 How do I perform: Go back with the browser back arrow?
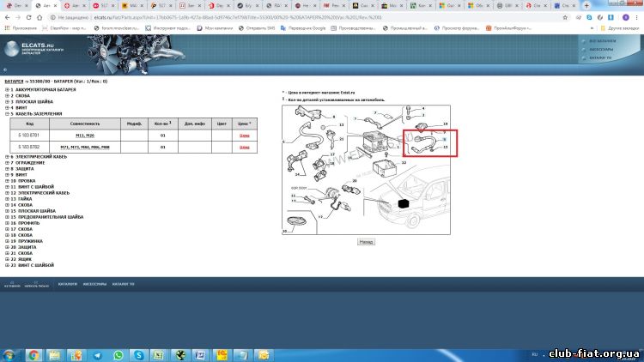[x=8, y=18]
